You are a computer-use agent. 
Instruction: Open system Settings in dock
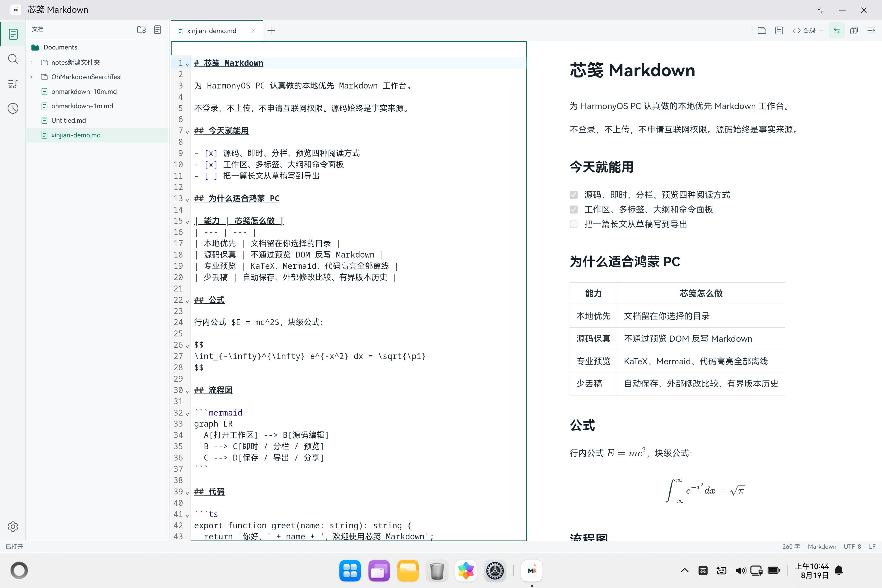(x=495, y=571)
